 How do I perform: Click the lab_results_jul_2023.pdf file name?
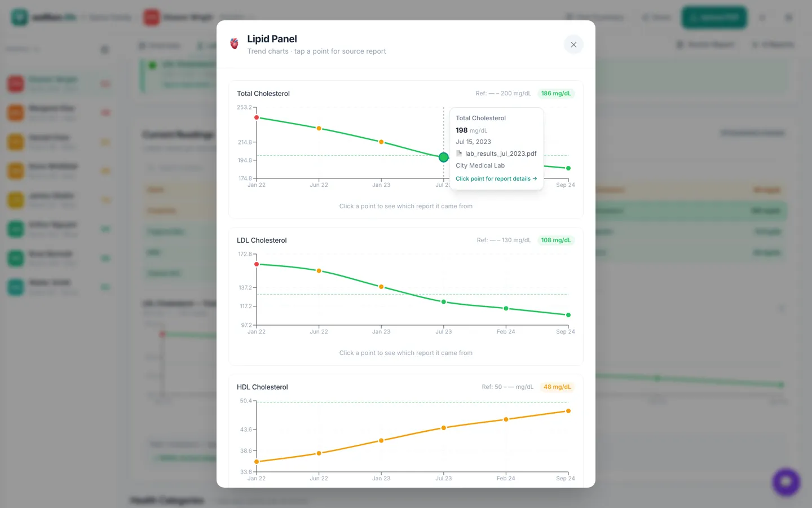[x=501, y=154]
